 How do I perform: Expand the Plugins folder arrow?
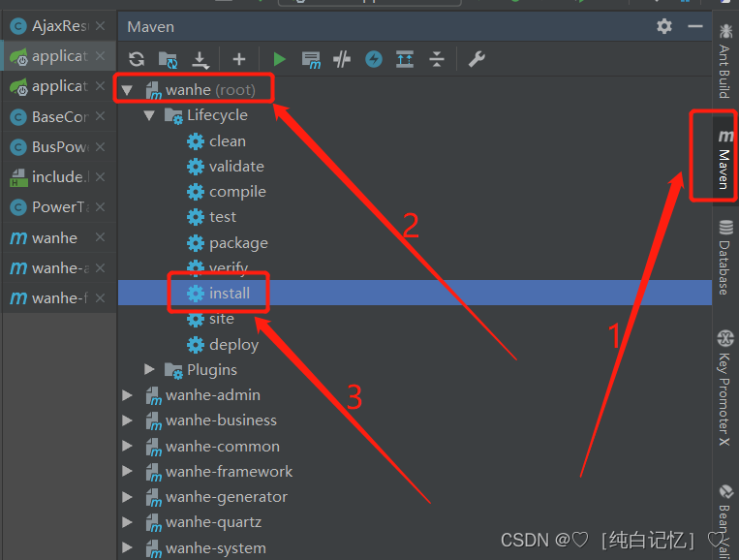149,369
